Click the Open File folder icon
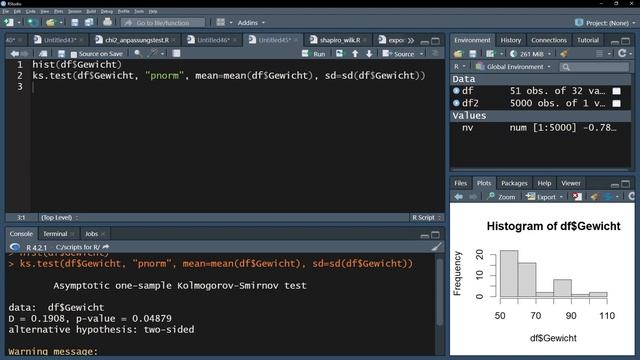Screen dimensions: 640x360 coord(50,22)
